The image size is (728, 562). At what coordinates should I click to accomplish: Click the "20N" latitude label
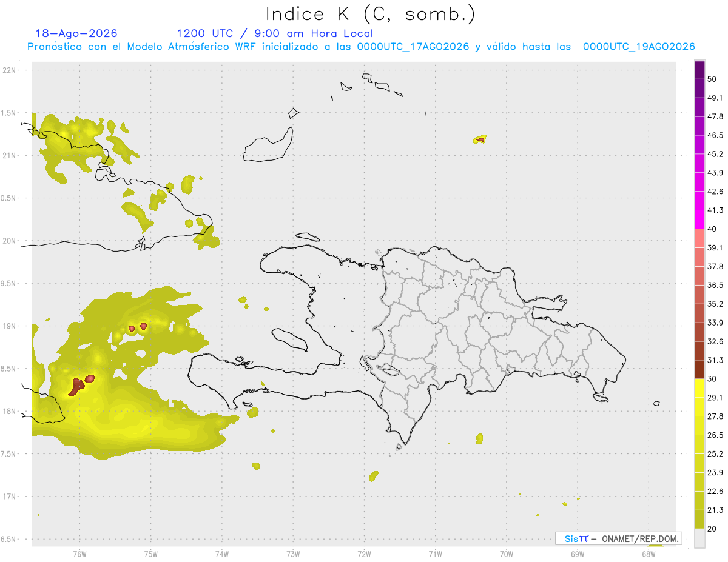tap(9, 241)
